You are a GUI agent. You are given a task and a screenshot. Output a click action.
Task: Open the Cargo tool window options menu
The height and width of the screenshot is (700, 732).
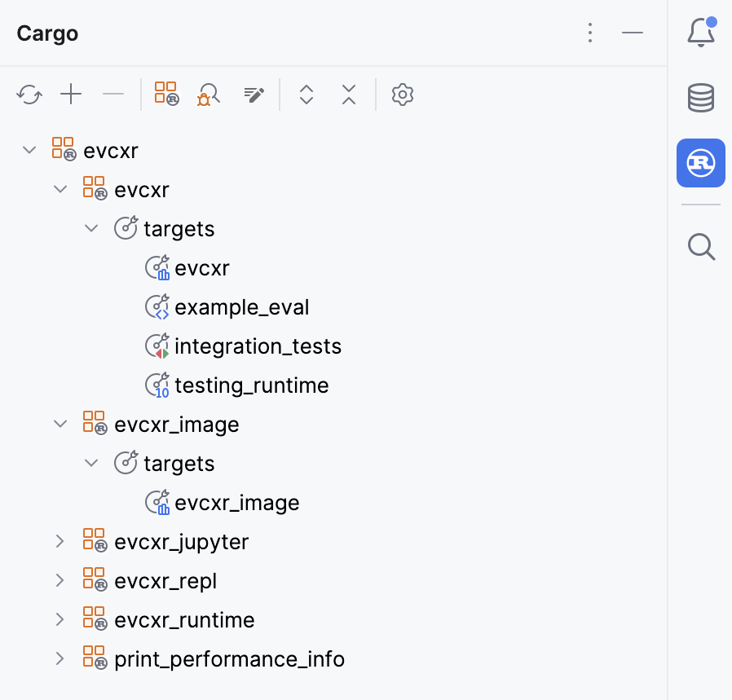click(x=590, y=33)
